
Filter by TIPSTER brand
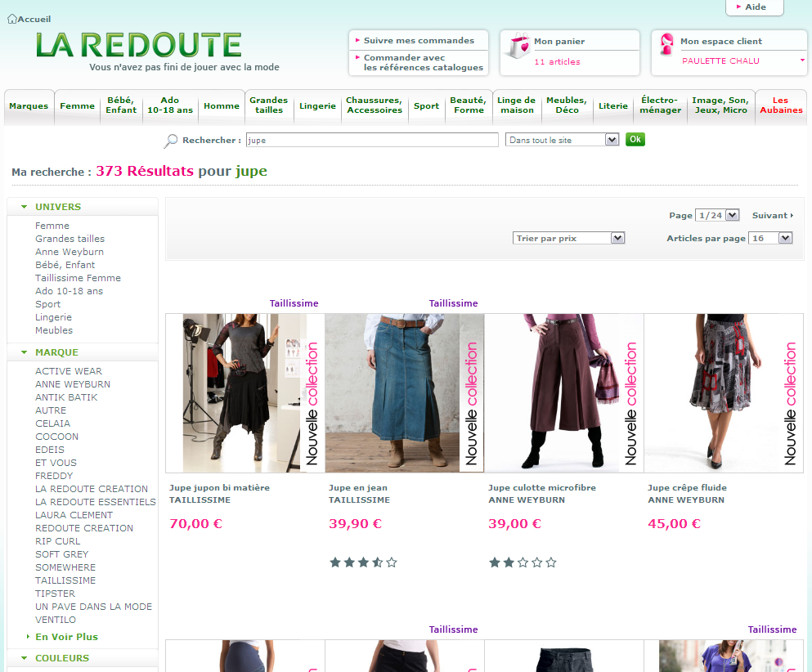click(x=55, y=594)
